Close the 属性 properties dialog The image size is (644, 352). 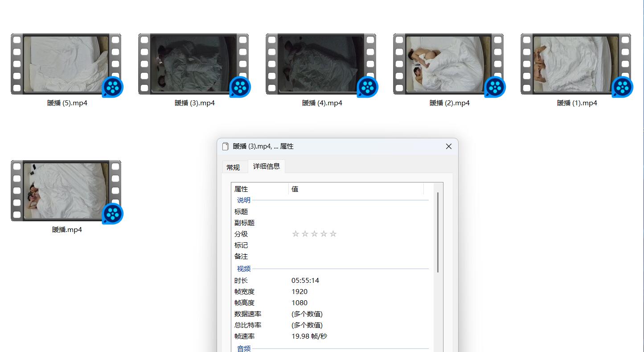pos(449,146)
